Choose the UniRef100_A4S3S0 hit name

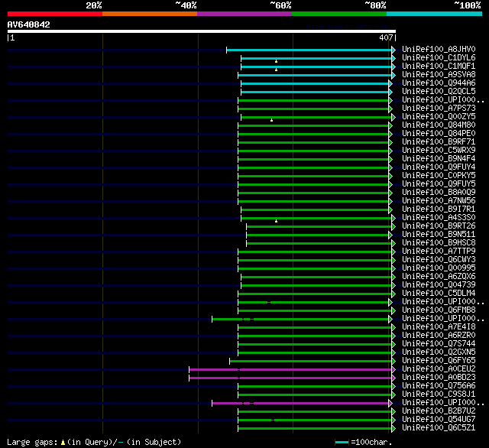pyautogui.click(x=439, y=218)
